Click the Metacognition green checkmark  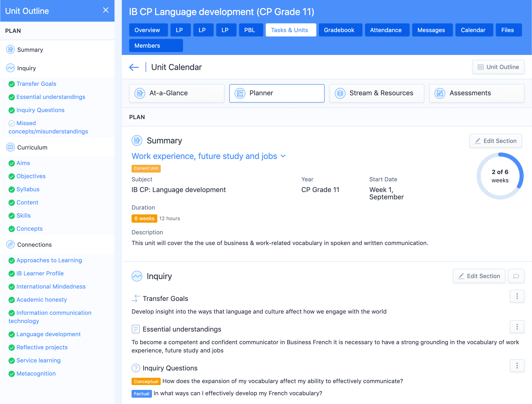11,374
